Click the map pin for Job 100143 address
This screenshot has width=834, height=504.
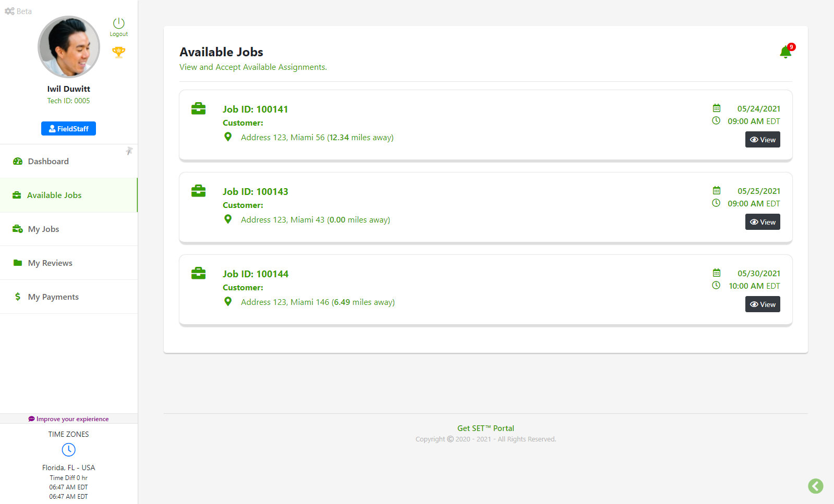click(x=228, y=219)
